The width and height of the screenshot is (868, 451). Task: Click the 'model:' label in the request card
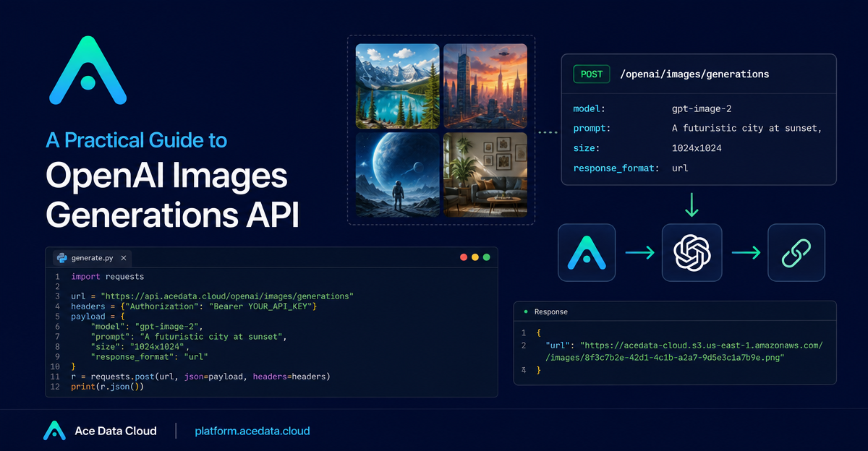590,108
